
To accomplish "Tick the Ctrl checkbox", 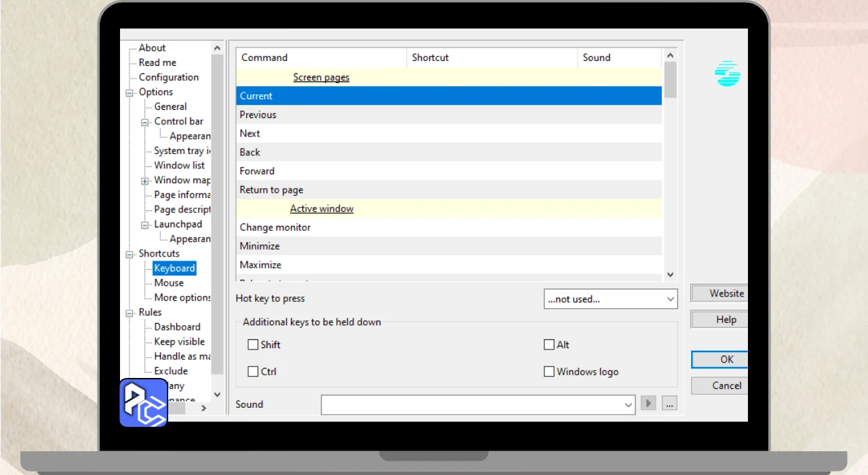I will tap(253, 372).
